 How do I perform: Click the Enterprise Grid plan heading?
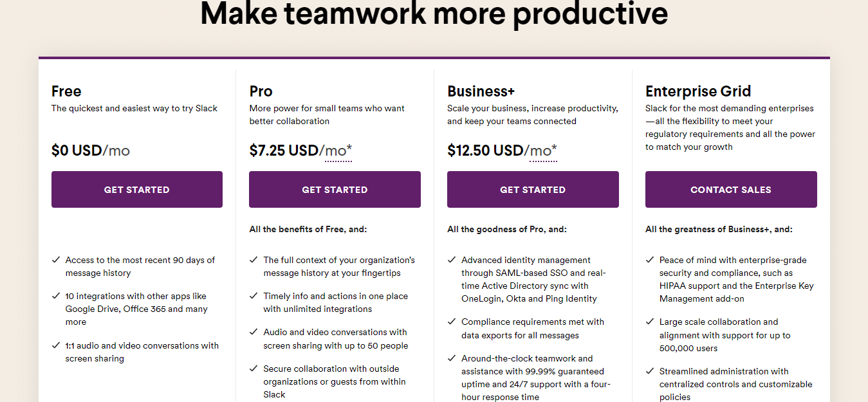click(x=698, y=91)
